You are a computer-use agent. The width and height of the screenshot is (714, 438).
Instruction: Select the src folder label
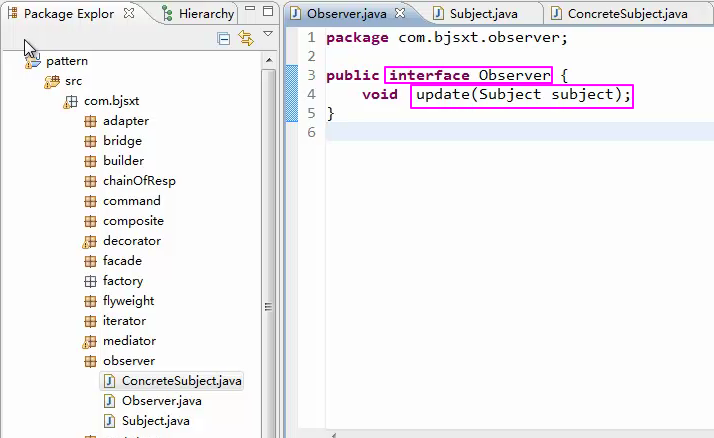point(73,81)
